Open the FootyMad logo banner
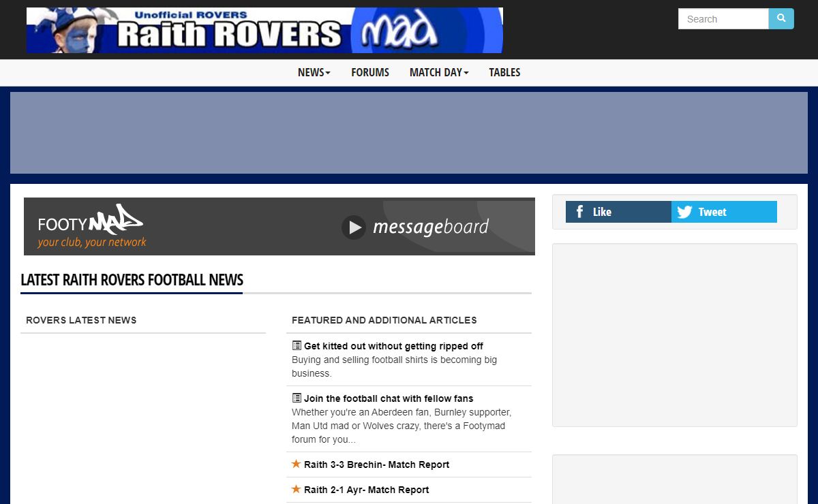 point(91,226)
